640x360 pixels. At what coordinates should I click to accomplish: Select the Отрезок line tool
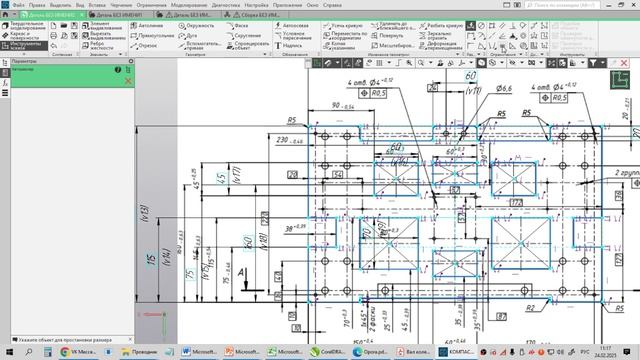[144, 46]
